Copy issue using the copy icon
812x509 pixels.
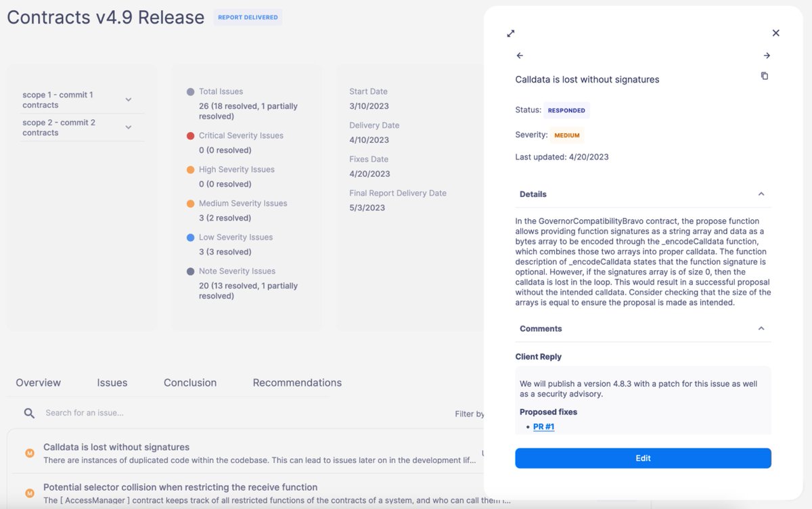click(765, 76)
